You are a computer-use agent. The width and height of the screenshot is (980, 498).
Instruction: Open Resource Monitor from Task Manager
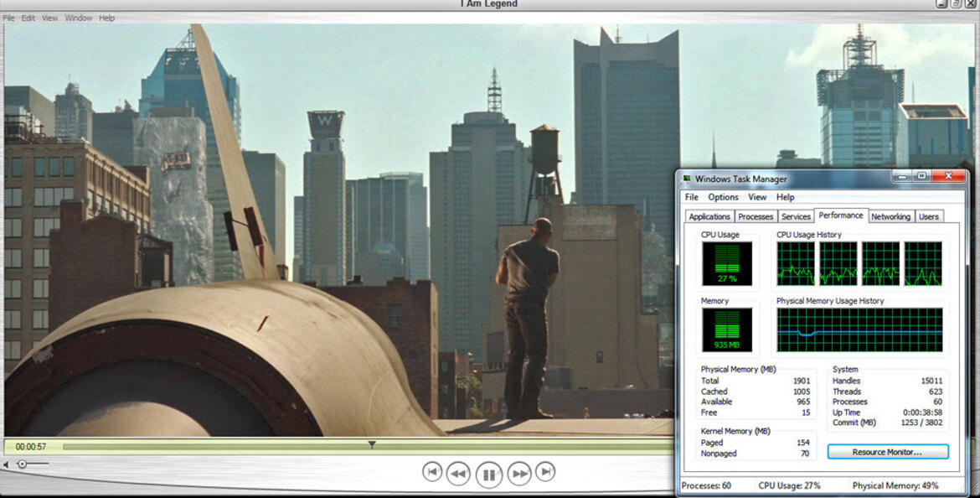(888, 452)
